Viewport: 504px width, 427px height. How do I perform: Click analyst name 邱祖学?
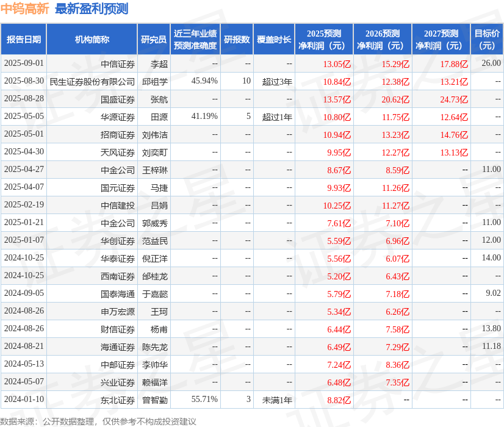coord(155,82)
